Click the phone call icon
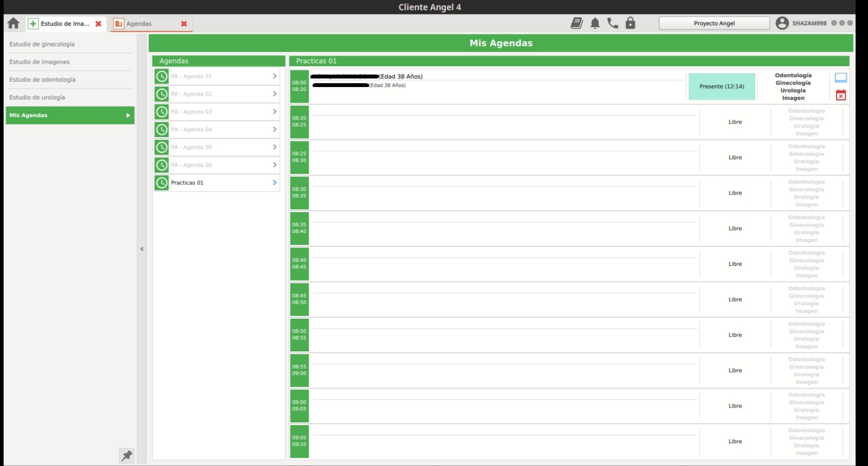The height and width of the screenshot is (466, 868). click(x=613, y=23)
